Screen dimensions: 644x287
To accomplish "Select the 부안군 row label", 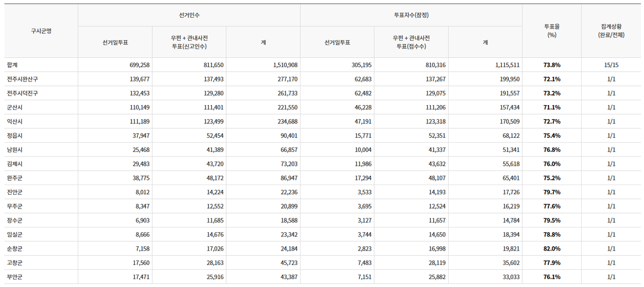I will pos(15,277).
